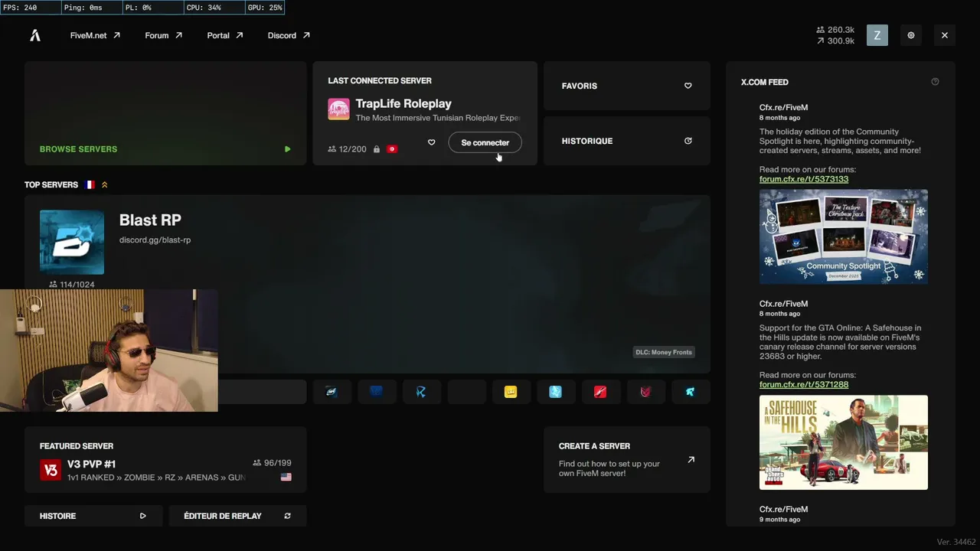This screenshot has height=551, width=980.
Task: Click the Tunisia flag on TrapLife Roleplay
Action: 392,149
